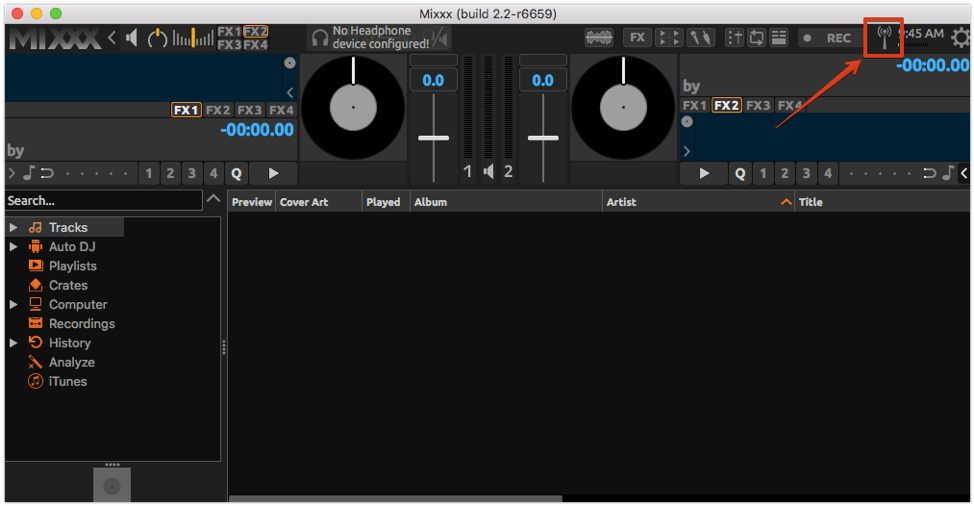Adjust the master balance meter bar

point(193,38)
